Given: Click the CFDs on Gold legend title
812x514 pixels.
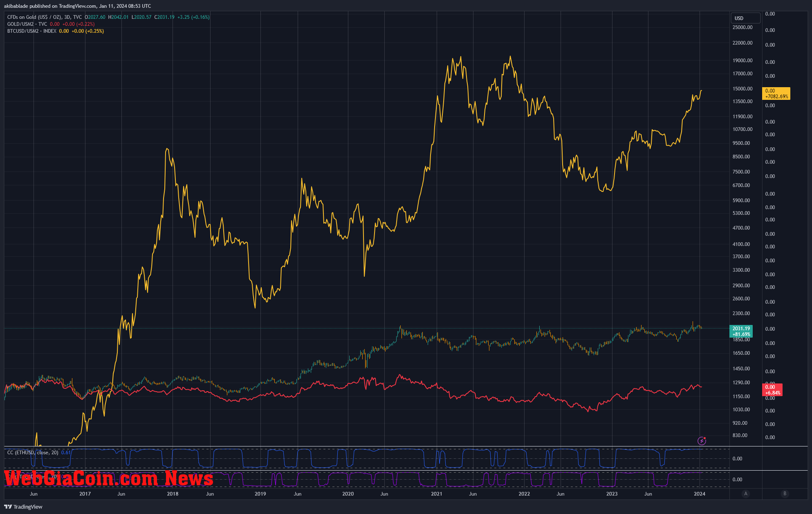Looking at the screenshot, I should (45, 17).
